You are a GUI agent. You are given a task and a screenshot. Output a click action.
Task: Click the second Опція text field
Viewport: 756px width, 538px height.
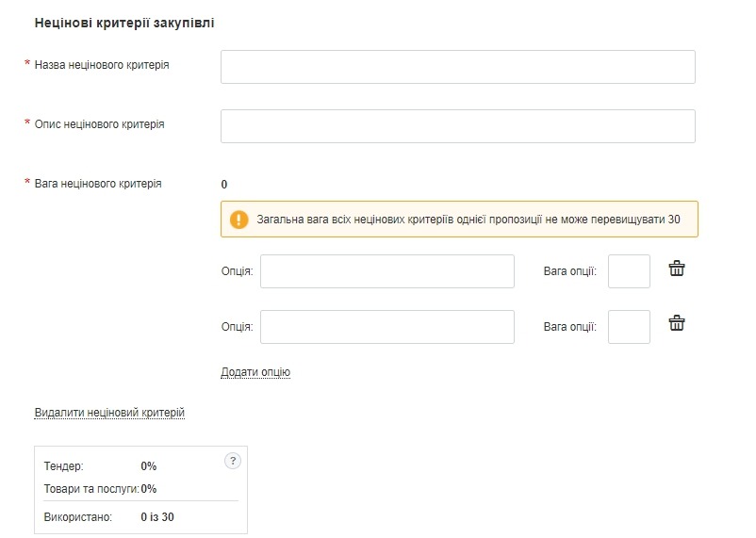click(x=386, y=327)
